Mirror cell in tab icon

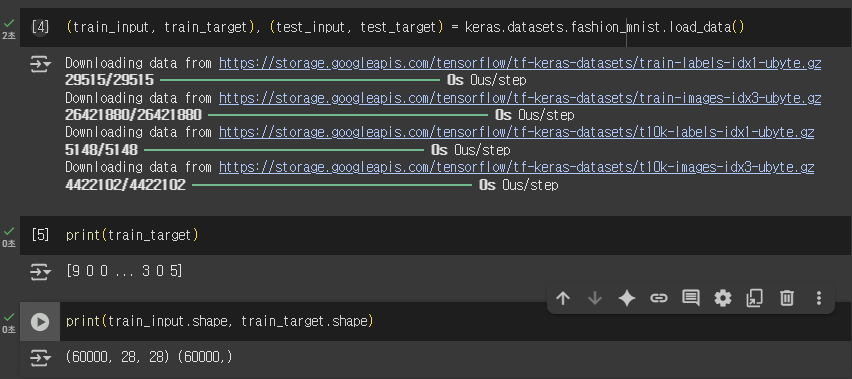(754, 298)
